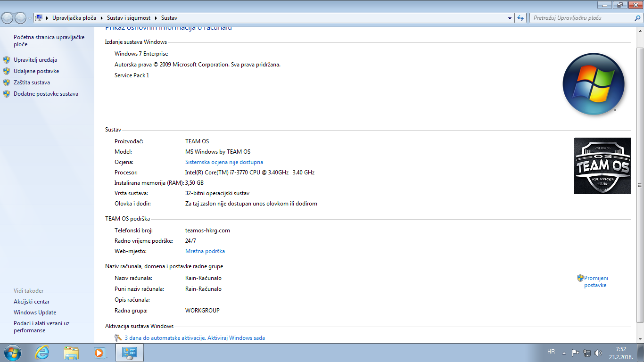Viewport: 644px width, 362px height.
Task: Select the processor value Intel Core i7-3770
Action: [x=250, y=173]
